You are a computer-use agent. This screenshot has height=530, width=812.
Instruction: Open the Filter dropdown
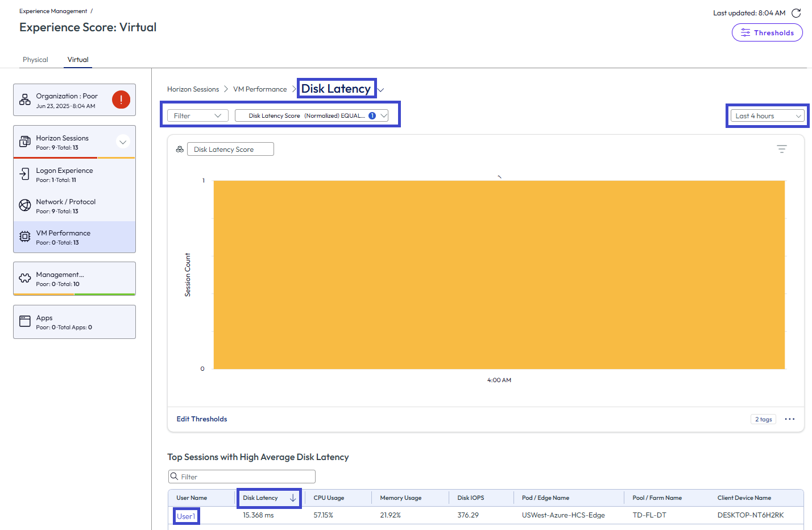198,115
